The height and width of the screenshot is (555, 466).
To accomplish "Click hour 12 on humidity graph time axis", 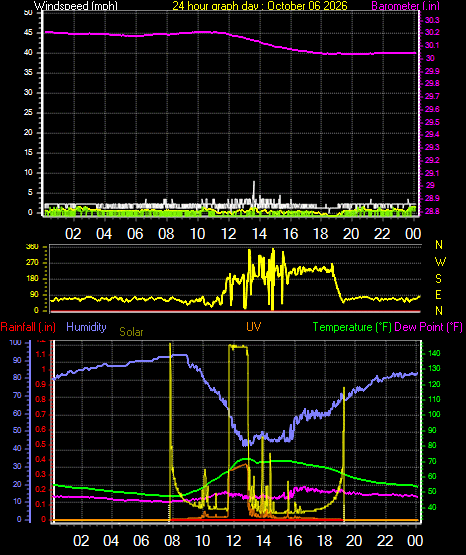I will [234, 541].
